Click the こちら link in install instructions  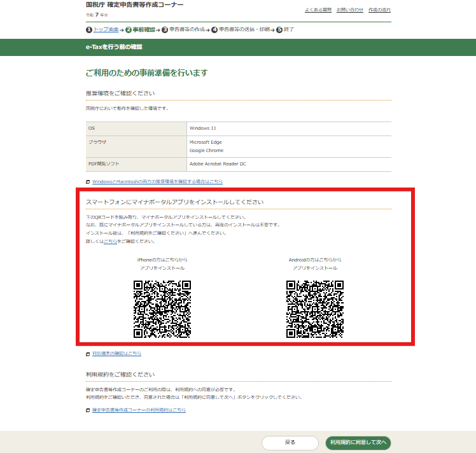tap(110, 241)
